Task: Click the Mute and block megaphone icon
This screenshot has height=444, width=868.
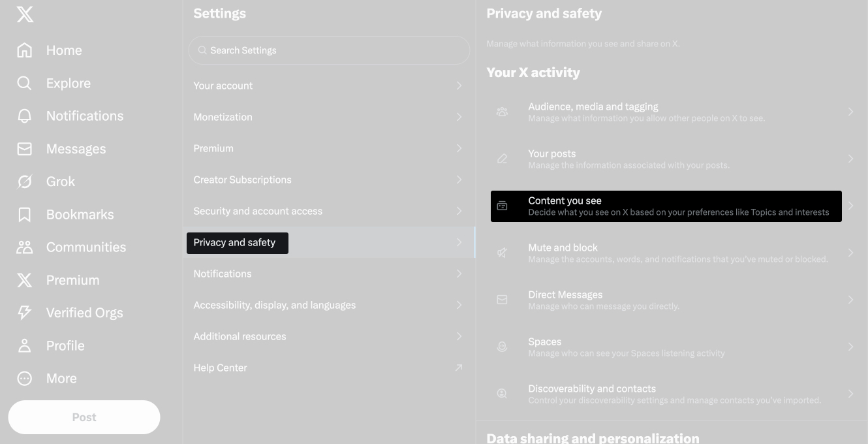Action: [502, 253]
